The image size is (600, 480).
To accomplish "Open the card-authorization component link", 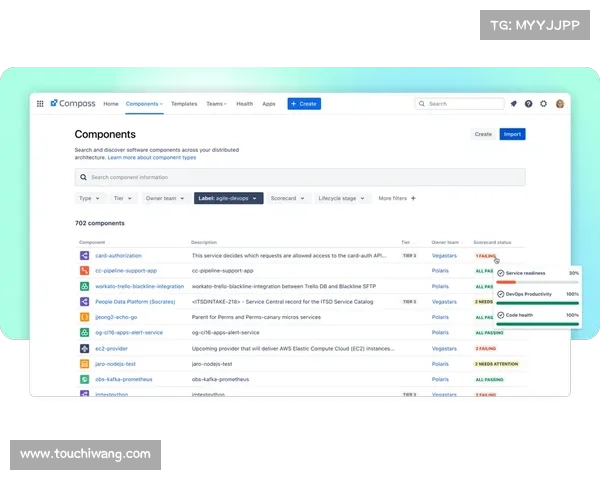I will 118,256.
